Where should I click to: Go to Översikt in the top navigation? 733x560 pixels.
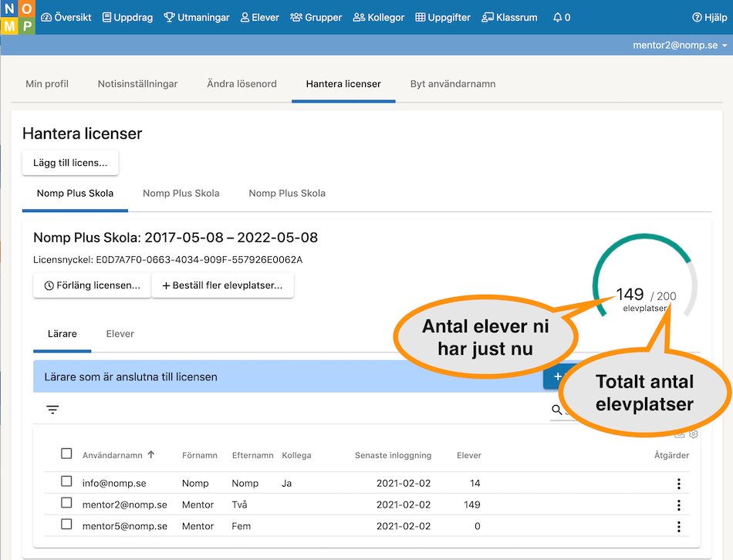coord(66,17)
